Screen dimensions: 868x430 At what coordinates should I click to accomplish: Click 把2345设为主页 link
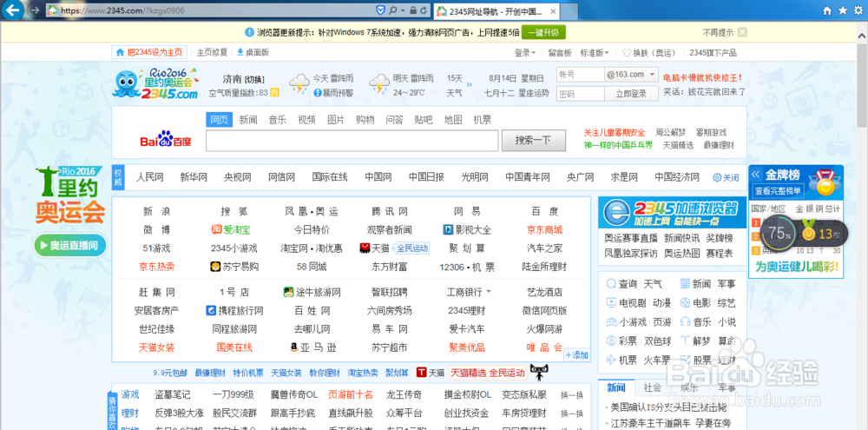click(149, 53)
